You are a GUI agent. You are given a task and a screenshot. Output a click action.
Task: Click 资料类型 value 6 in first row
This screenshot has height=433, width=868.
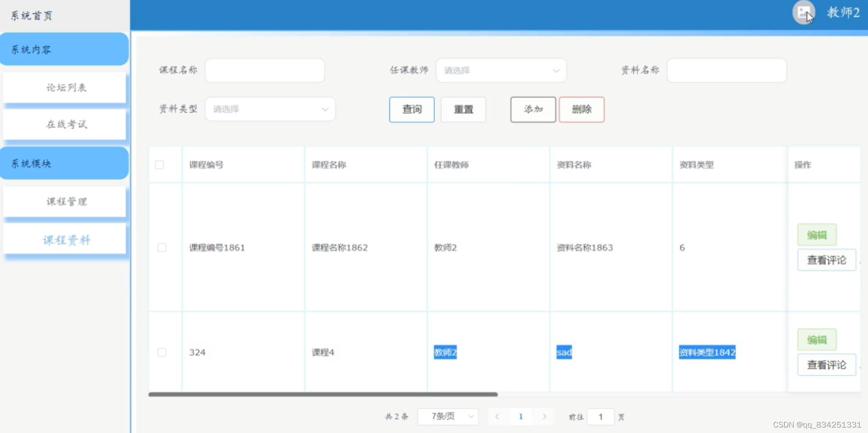(x=682, y=248)
